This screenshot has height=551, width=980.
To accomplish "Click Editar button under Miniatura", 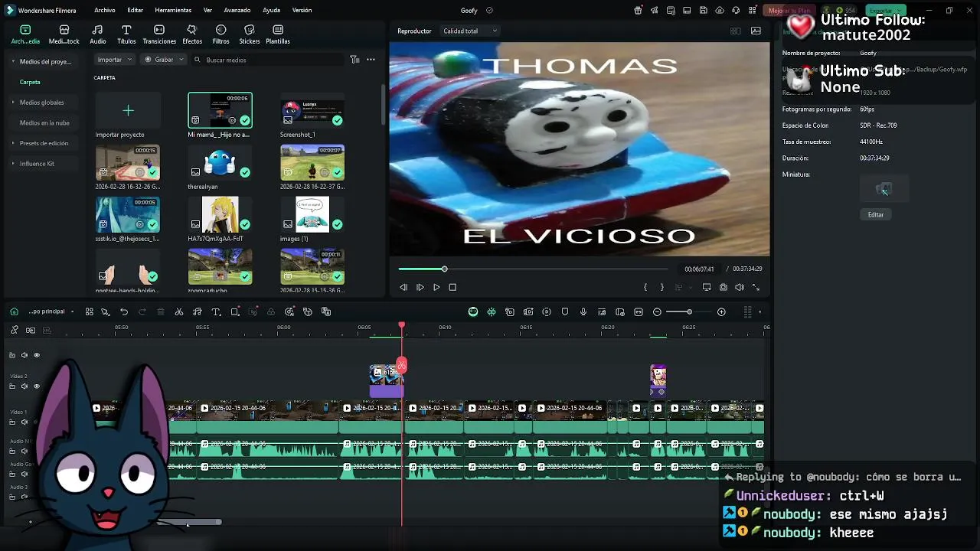I will (876, 214).
